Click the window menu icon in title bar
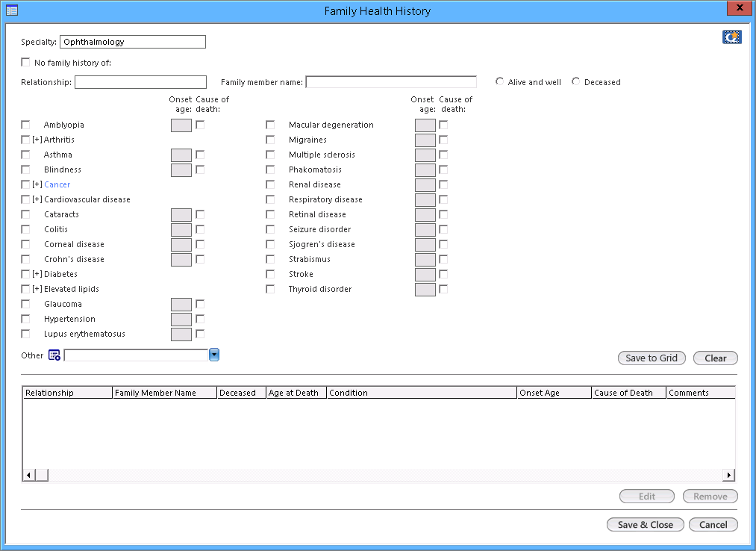Screen dimensions: 756x551 (x=12, y=10)
